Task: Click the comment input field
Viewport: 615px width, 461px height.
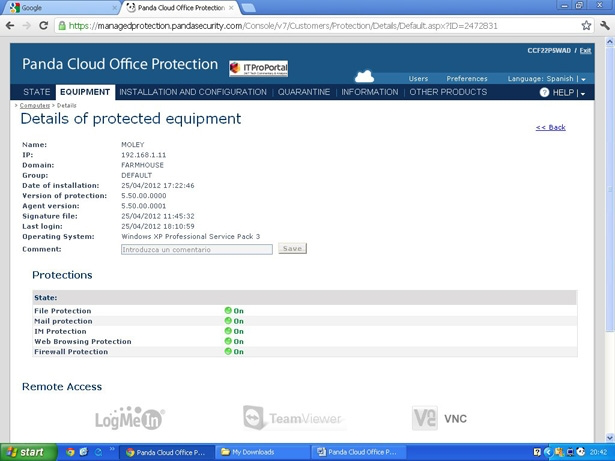Action: tap(197, 250)
